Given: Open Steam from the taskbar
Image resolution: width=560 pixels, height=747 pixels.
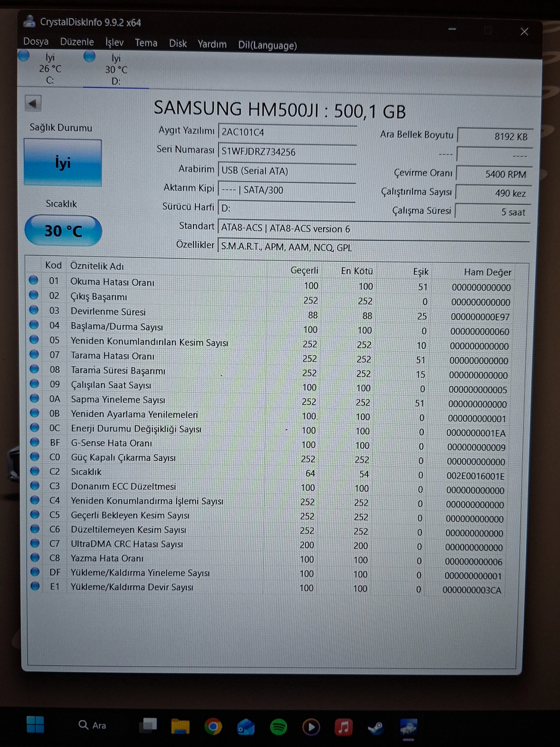Looking at the screenshot, I should coord(376,728).
